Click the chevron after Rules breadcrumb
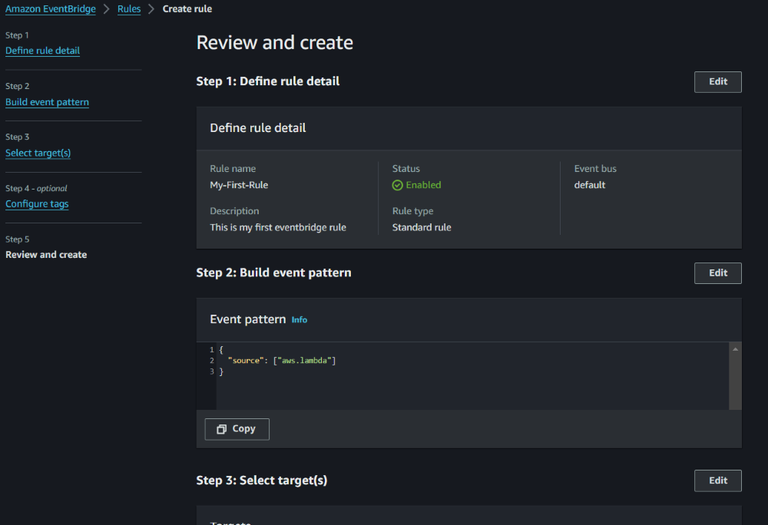Screen dimensions: 768x525 pos(152,9)
